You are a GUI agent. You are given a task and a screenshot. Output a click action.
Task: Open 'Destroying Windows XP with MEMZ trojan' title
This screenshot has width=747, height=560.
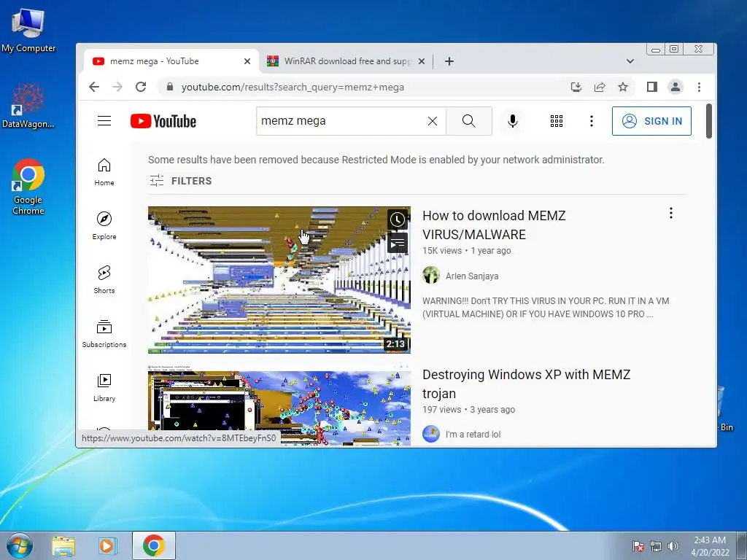(526, 384)
